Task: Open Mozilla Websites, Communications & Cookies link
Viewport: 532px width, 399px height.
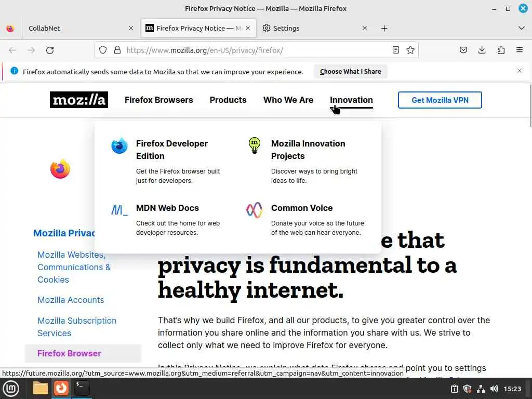Action: 74,267
